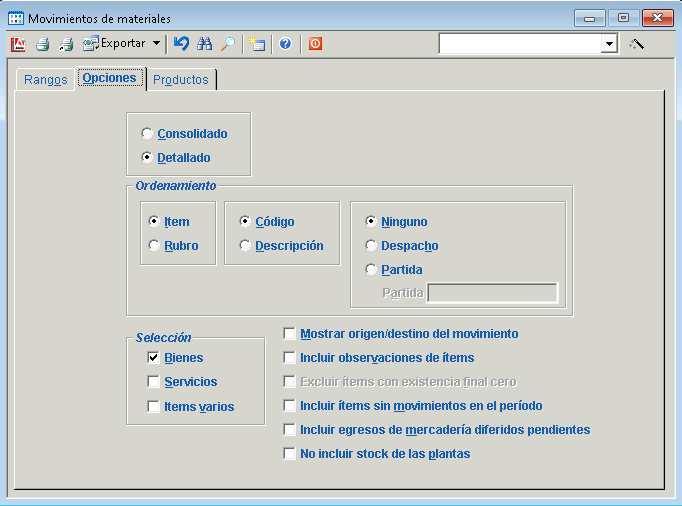Viewport: 682px width, 506px height.
Task: Switch to the Productos tab
Action: click(x=181, y=80)
